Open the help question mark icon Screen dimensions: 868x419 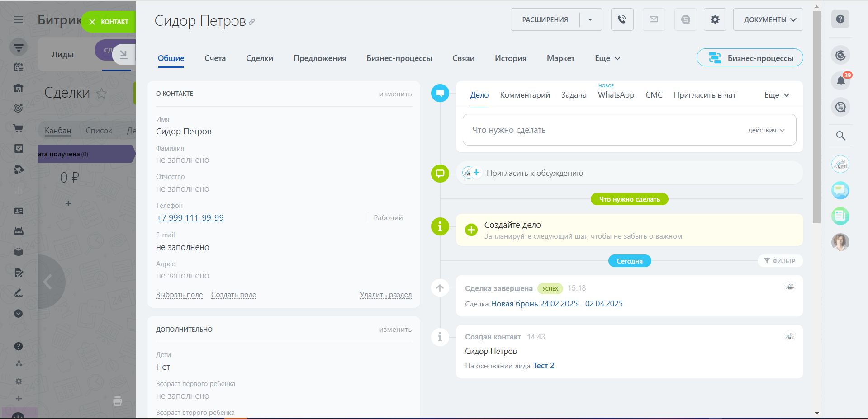click(x=840, y=19)
